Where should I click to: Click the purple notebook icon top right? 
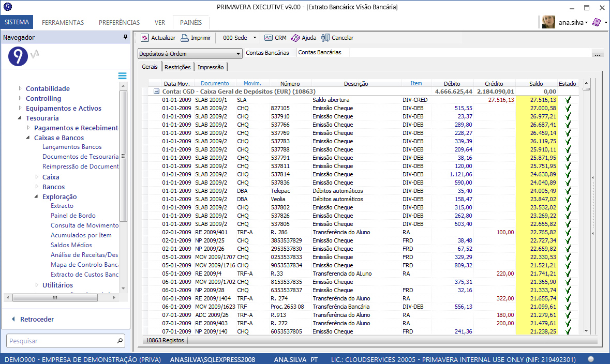[597, 22]
